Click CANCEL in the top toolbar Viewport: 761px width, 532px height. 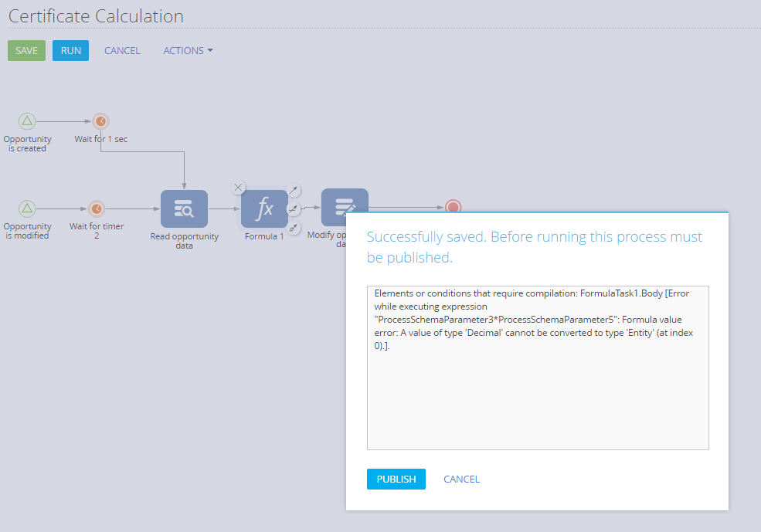[x=122, y=50]
